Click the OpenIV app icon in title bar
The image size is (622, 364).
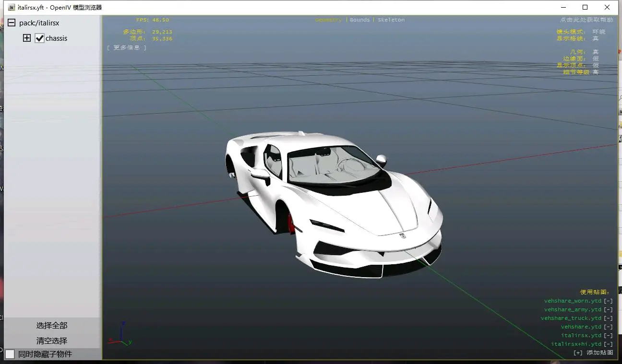coord(12,7)
